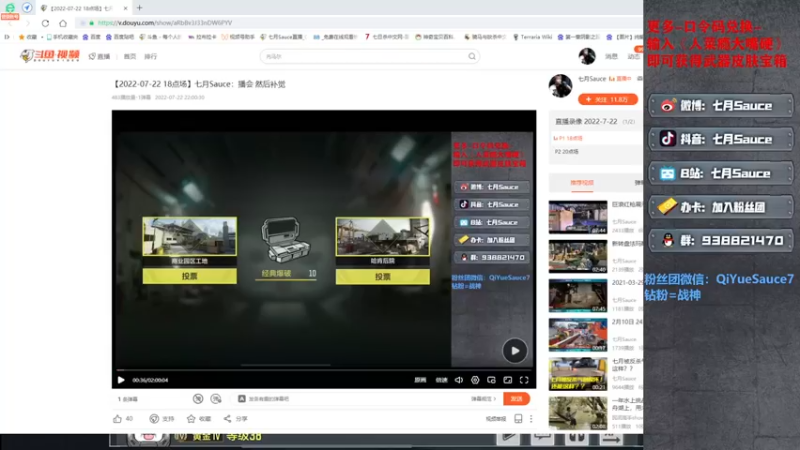Click the site search input box

tap(365, 57)
